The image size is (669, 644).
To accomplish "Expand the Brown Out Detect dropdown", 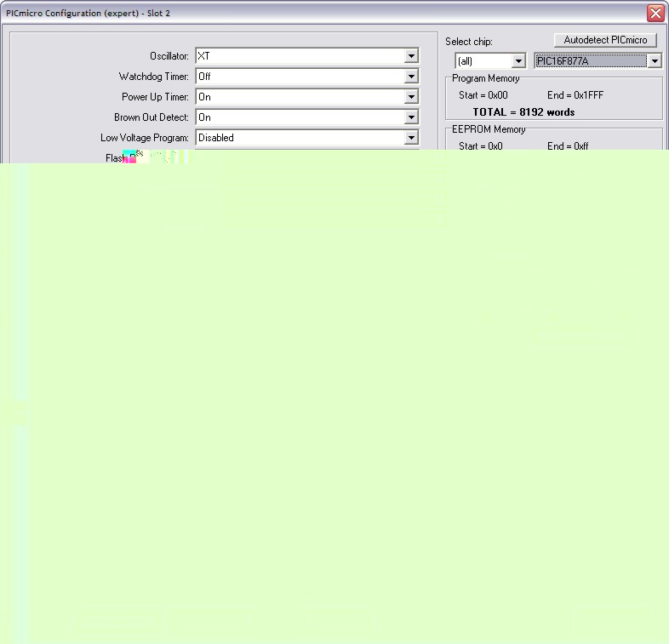I will tap(307, 117).
